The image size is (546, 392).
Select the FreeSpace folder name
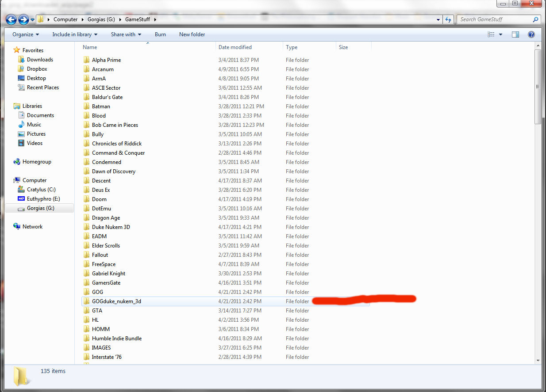pyautogui.click(x=104, y=264)
